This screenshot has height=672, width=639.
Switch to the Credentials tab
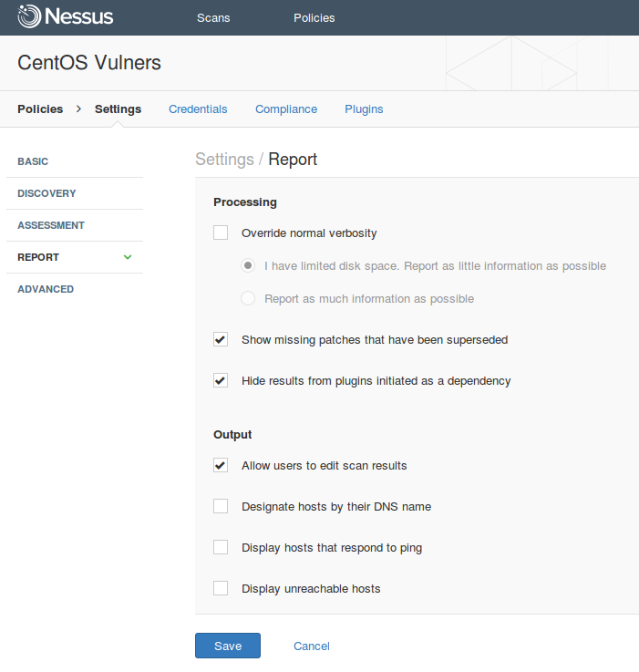point(198,109)
